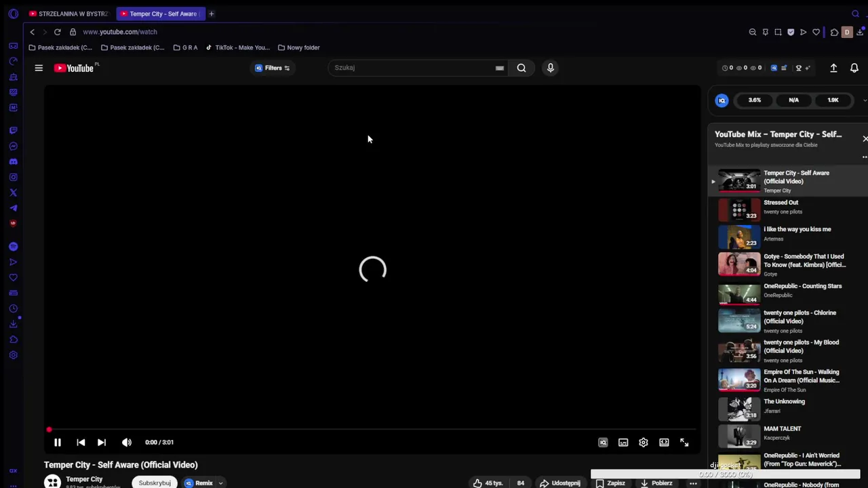Open the vidIQ Filters dropdown
This screenshot has height=488, width=868.
pos(273,68)
